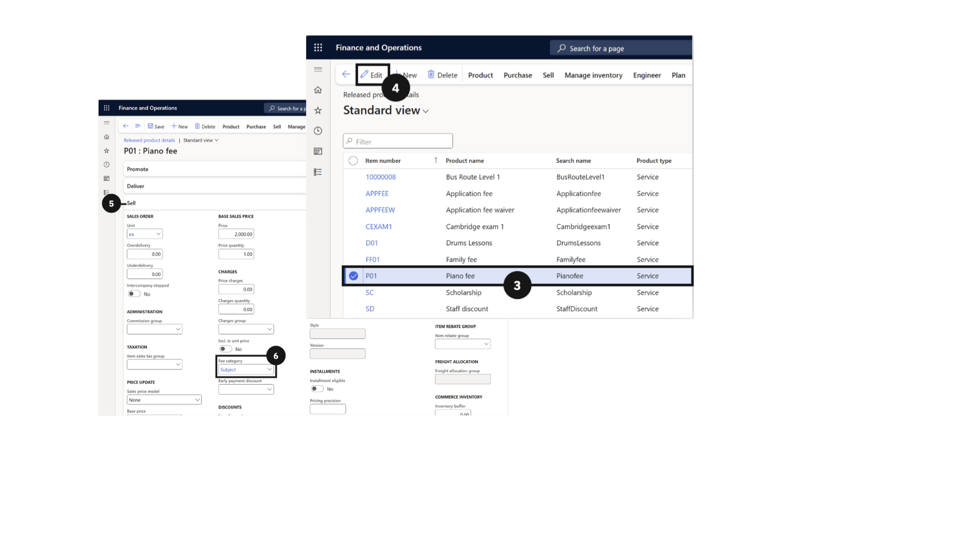
Task: Click the back arrow in the right window's toolbar
Action: [346, 74]
